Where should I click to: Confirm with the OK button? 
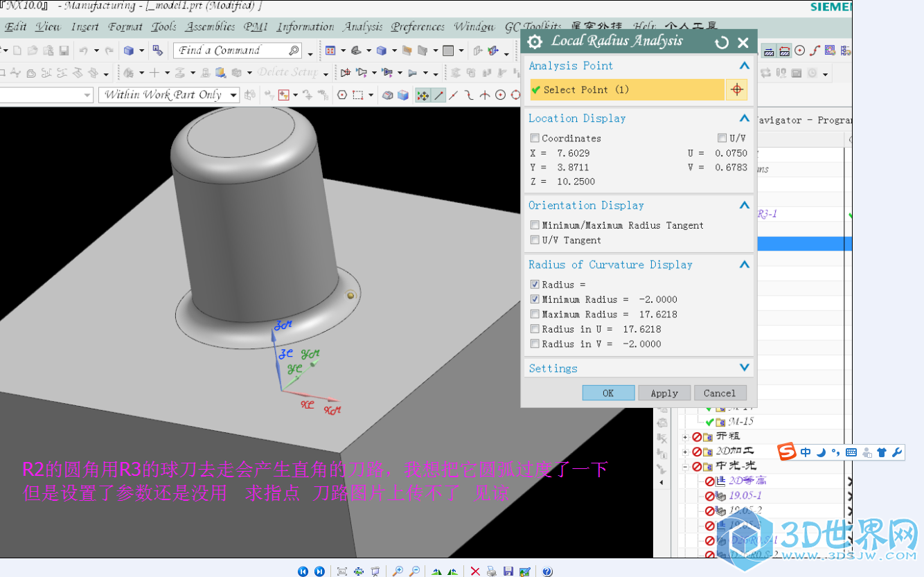click(x=608, y=393)
